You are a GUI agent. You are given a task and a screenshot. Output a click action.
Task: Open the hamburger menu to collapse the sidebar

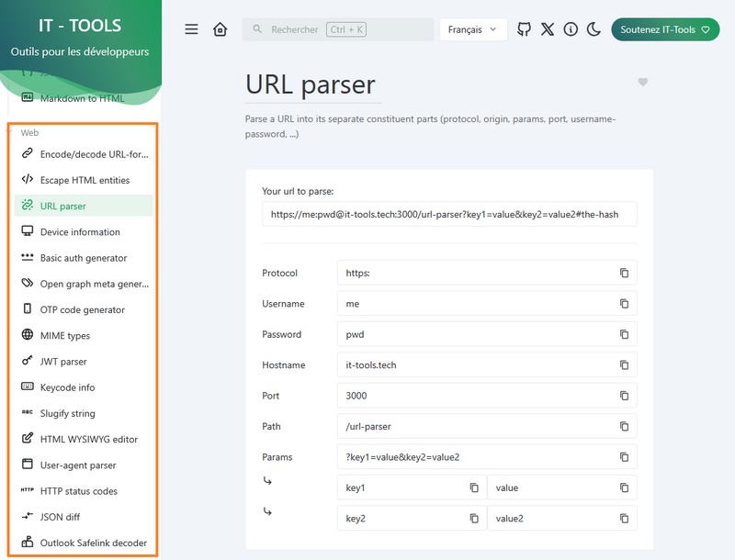click(191, 29)
